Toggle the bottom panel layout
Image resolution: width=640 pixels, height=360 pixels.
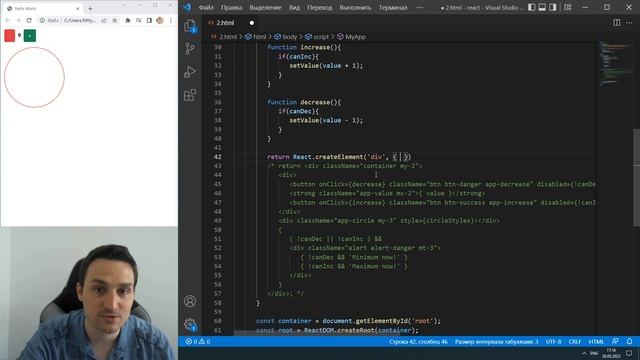542,7
